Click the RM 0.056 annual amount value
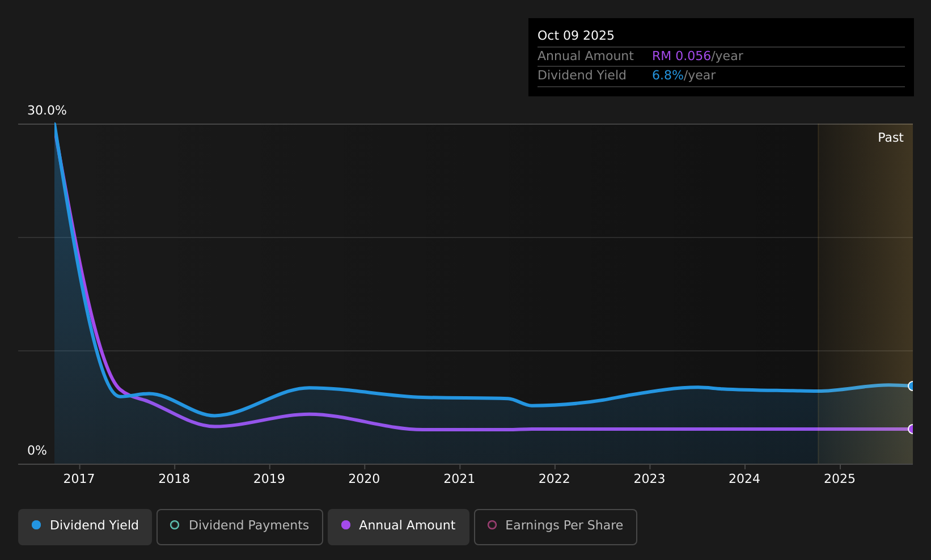This screenshot has height=560, width=931. click(681, 56)
